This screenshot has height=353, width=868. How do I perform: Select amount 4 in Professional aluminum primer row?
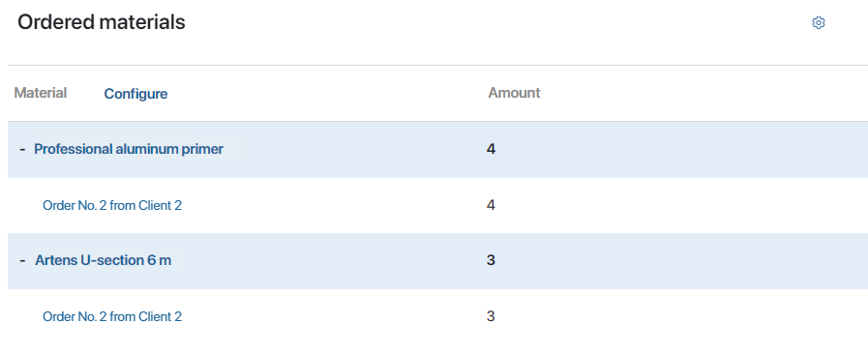tap(491, 149)
